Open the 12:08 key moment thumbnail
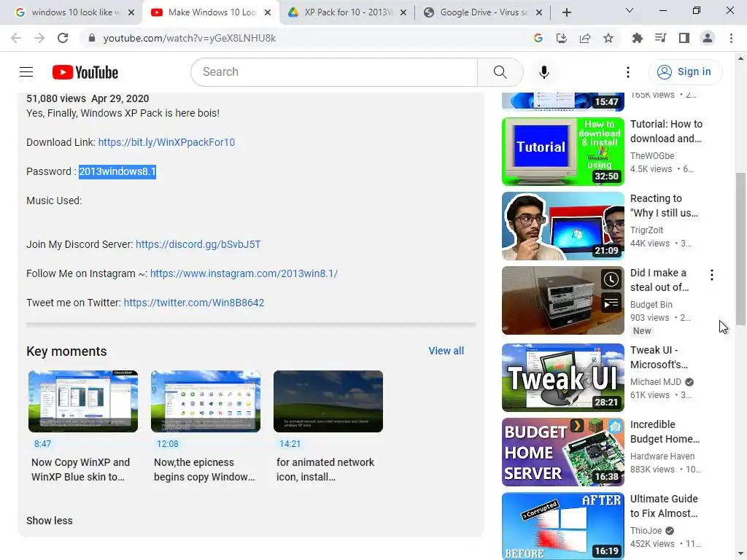Screen dimensions: 747x560 (206, 402)
